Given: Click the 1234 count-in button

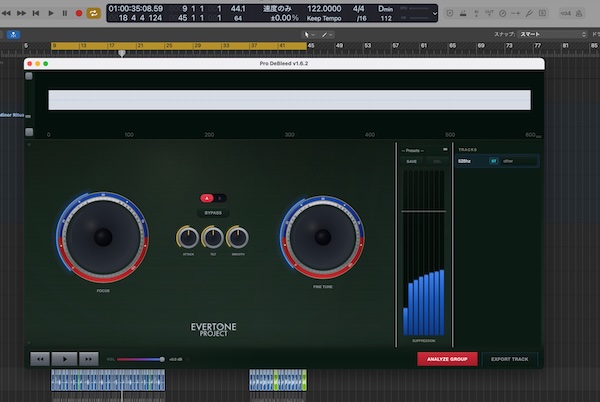Looking at the screenshot, I should [566, 13].
